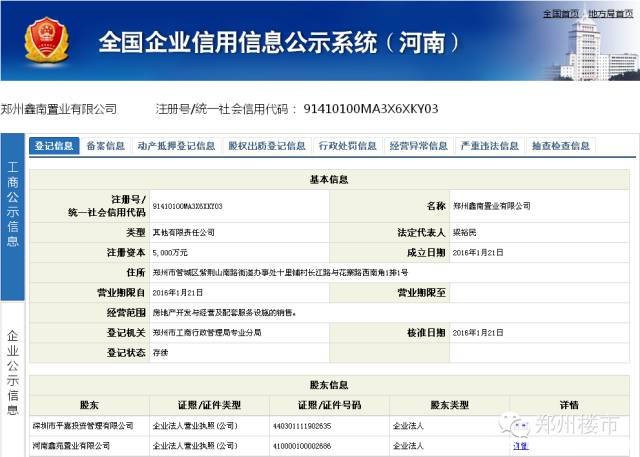Click the 基本信息 section header

(x=329, y=180)
